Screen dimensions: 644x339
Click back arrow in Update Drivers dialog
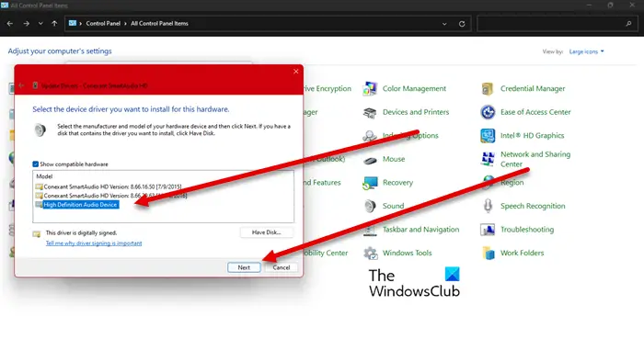pos(21,85)
